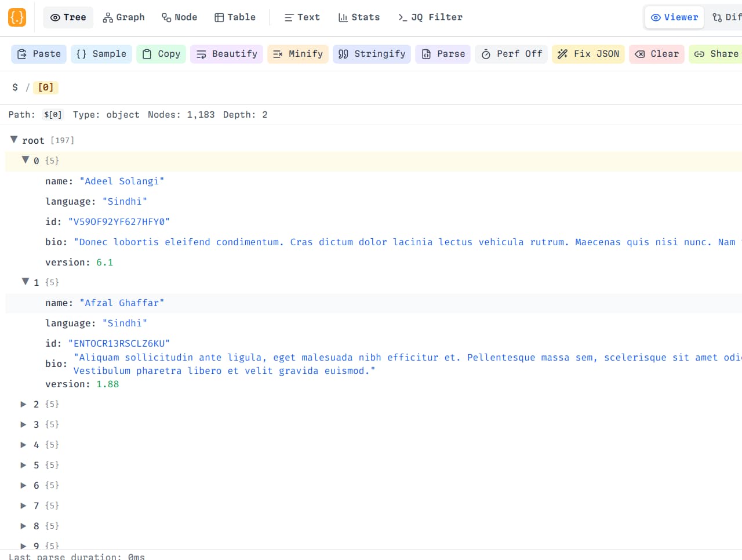Minify the JSON
The height and width of the screenshot is (560, 742).
click(x=298, y=54)
